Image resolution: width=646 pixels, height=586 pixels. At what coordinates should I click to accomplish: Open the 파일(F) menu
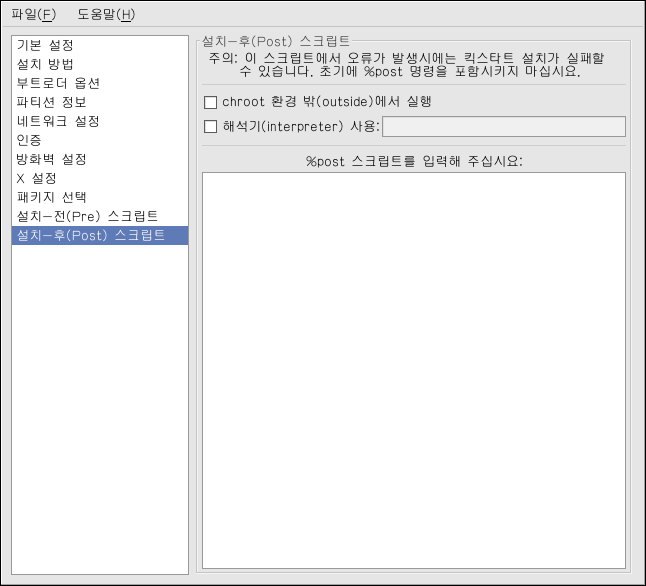(x=34, y=14)
